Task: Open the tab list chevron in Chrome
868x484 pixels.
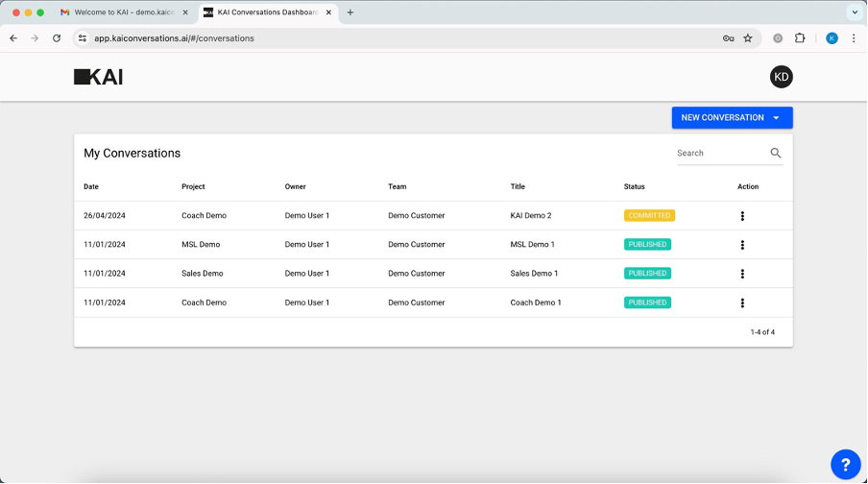Action: click(855, 12)
